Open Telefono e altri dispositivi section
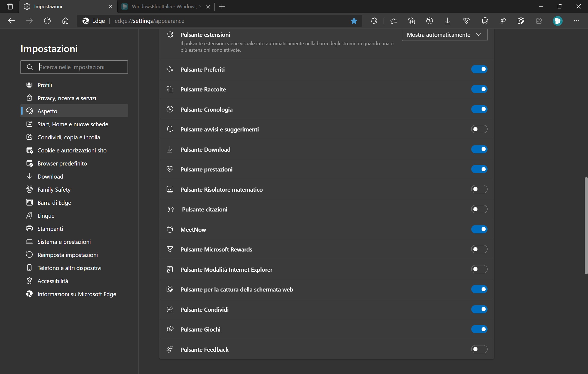The width and height of the screenshot is (588, 374). [74, 268]
